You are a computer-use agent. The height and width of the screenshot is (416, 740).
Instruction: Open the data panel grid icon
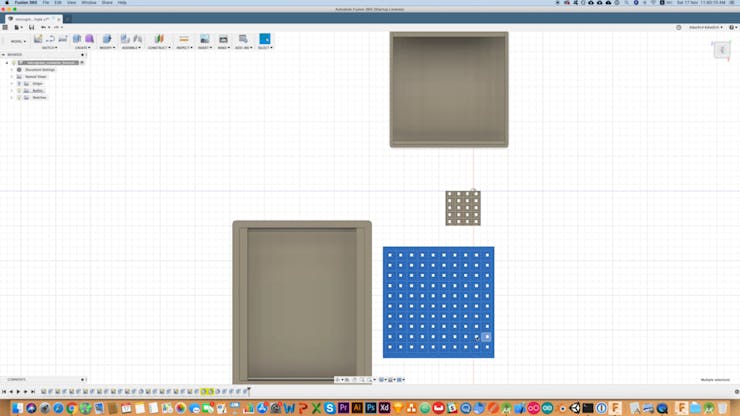[5, 27]
